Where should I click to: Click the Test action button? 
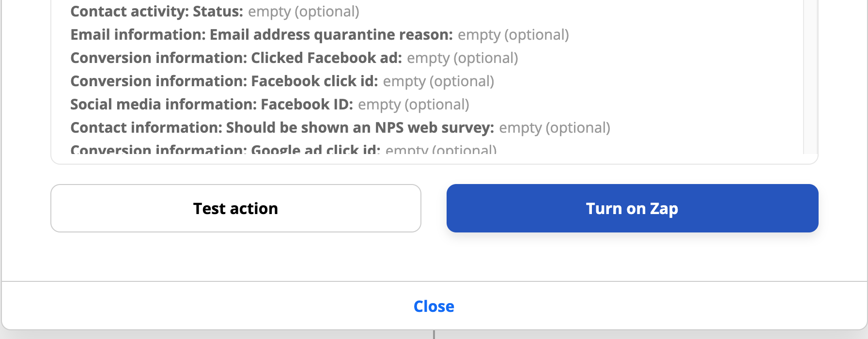pos(235,208)
